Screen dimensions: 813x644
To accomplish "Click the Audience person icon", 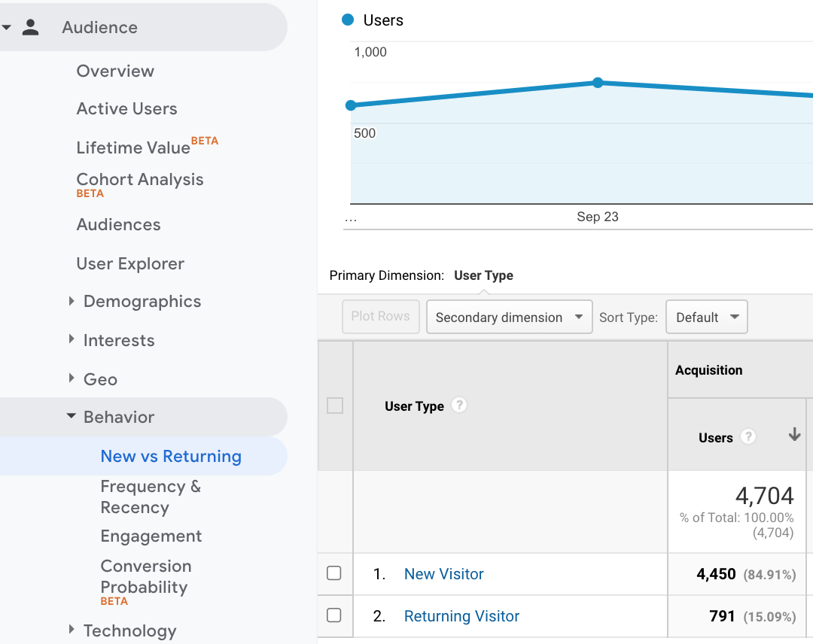I will (x=30, y=28).
